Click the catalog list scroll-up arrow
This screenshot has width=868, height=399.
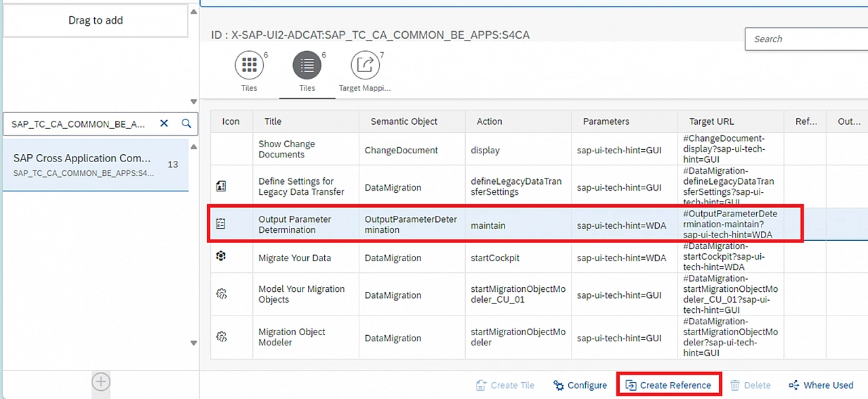[x=194, y=147]
